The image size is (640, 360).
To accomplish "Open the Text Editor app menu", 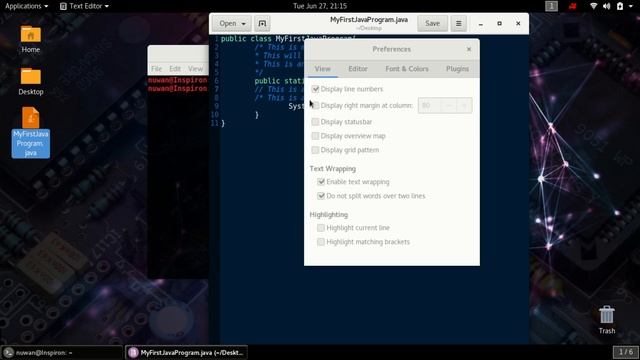I will pos(84,6).
